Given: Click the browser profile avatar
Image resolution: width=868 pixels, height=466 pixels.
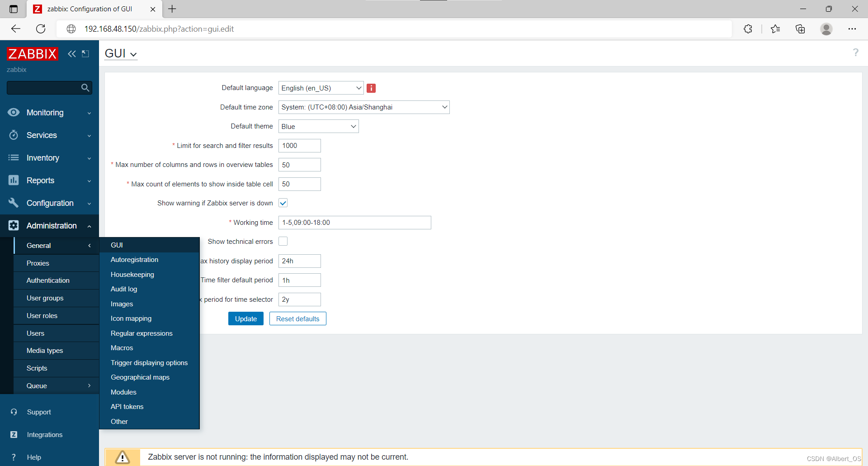Looking at the screenshot, I should click(x=826, y=29).
